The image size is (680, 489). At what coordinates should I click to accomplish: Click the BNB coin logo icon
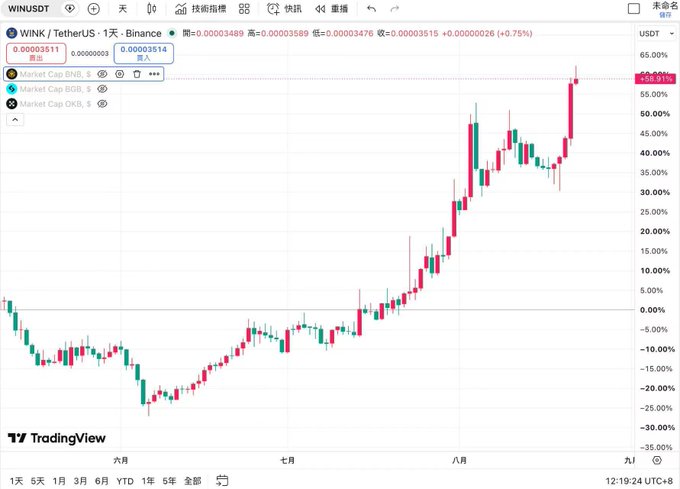(12, 74)
